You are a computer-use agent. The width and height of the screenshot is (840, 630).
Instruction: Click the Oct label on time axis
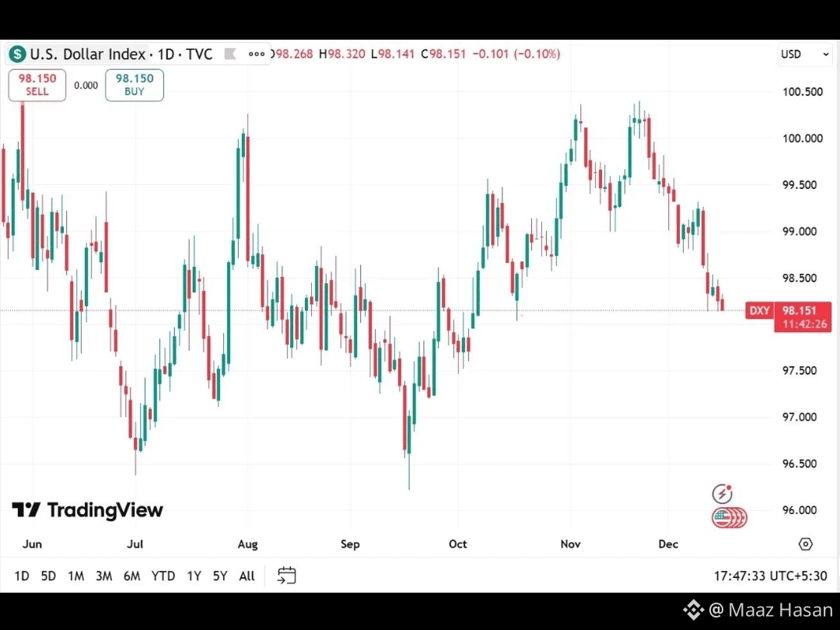click(x=457, y=544)
